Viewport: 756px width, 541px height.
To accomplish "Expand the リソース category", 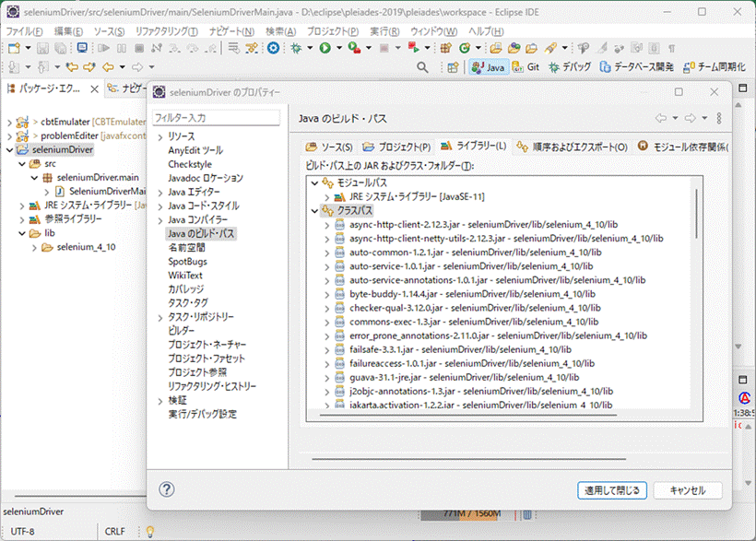I will (160, 137).
